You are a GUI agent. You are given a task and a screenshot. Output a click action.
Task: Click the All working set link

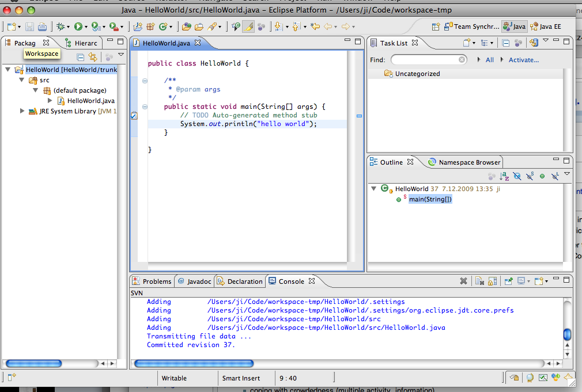pyautogui.click(x=490, y=60)
